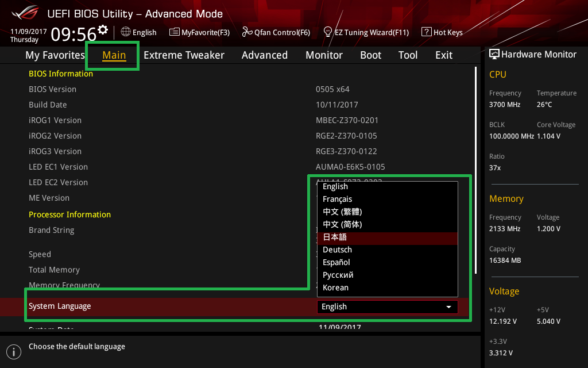588x368 pixels.
Task: Click the ROG logo icon
Action: [25, 13]
